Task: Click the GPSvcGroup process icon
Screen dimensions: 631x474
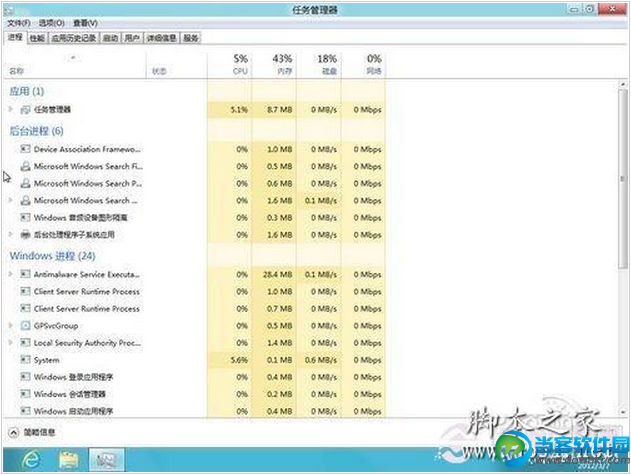Action: click(25, 326)
